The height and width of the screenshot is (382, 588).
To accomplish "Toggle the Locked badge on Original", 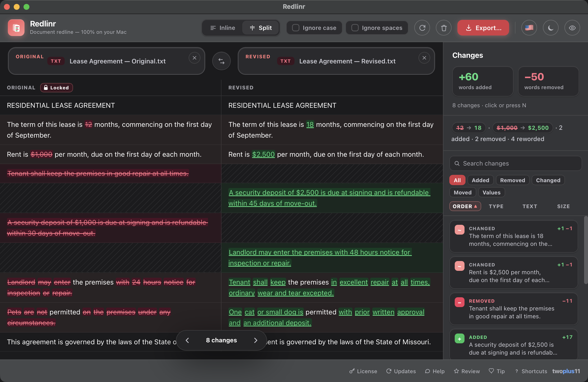I will (57, 88).
